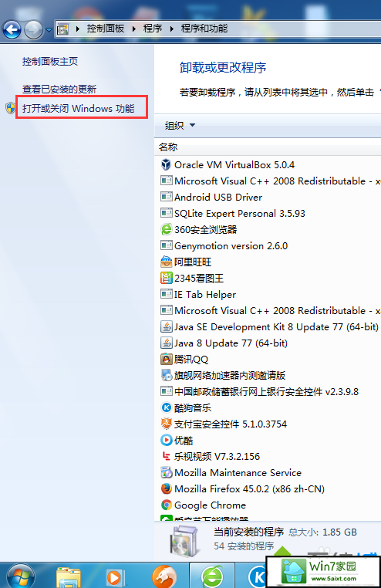The height and width of the screenshot is (588, 381).
Task: Click the Google Chrome entry icon
Action: 166,505
